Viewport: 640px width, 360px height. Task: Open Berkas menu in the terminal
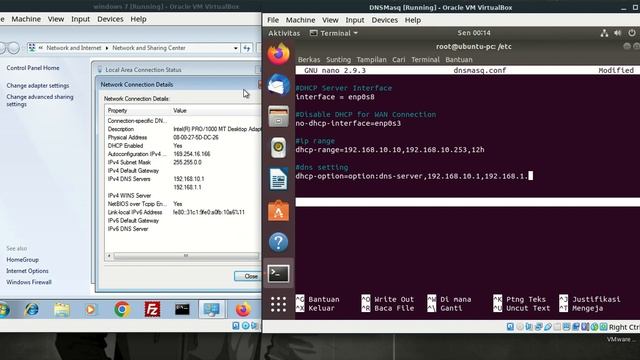[309, 60]
